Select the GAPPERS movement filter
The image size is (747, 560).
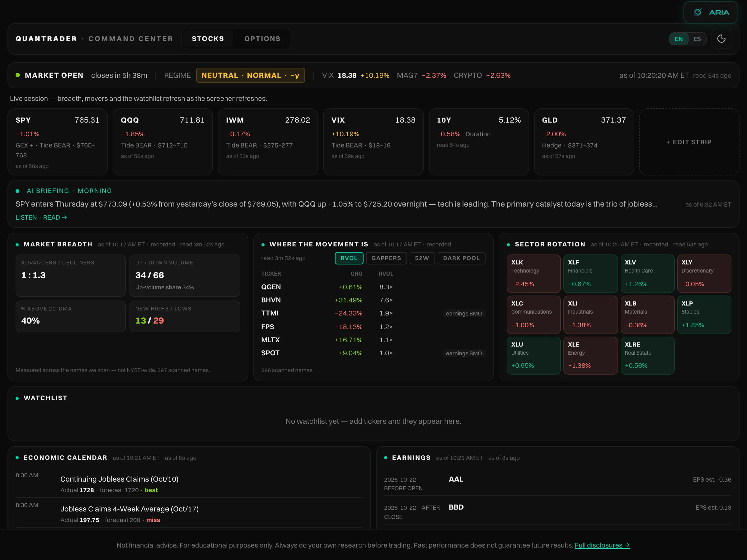click(386, 258)
